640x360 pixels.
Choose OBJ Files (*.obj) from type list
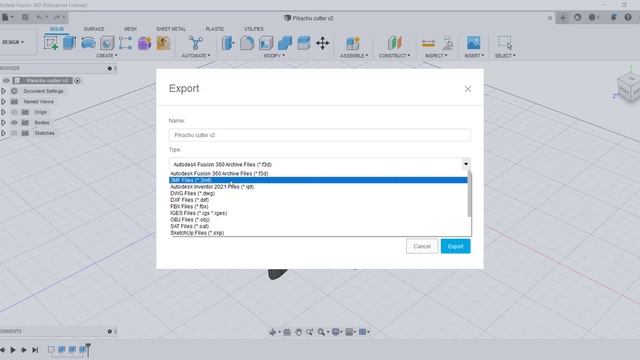click(318, 220)
